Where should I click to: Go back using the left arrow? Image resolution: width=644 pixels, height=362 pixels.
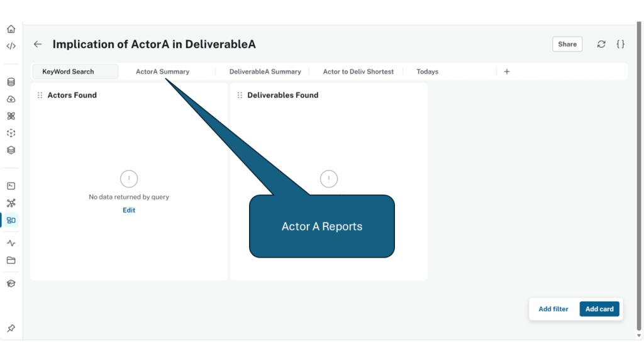click(x=38, y=44)
